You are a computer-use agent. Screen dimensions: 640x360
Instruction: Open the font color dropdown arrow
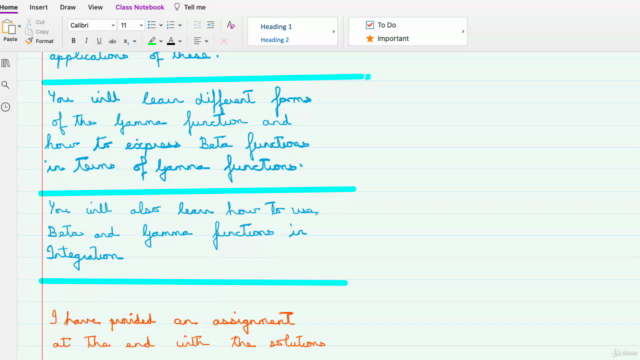(180, 41)
